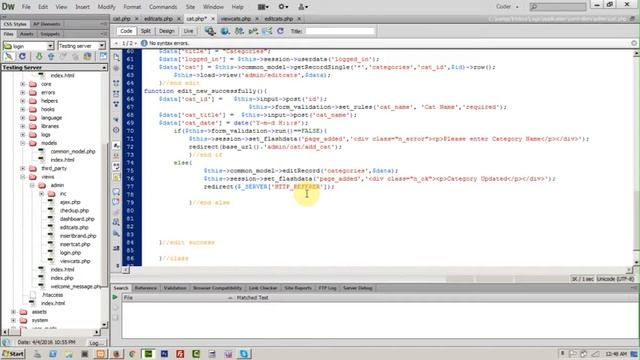Open the Filezilla red taskbar icon
The image size is (640, 360).
pos(180,354)
